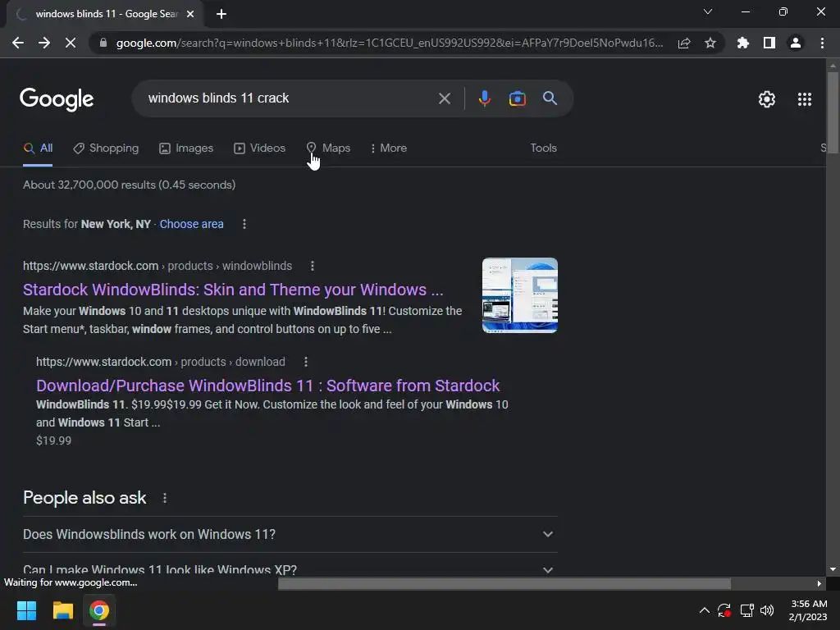Open location options three-dot menu

(x=244, y=224)
